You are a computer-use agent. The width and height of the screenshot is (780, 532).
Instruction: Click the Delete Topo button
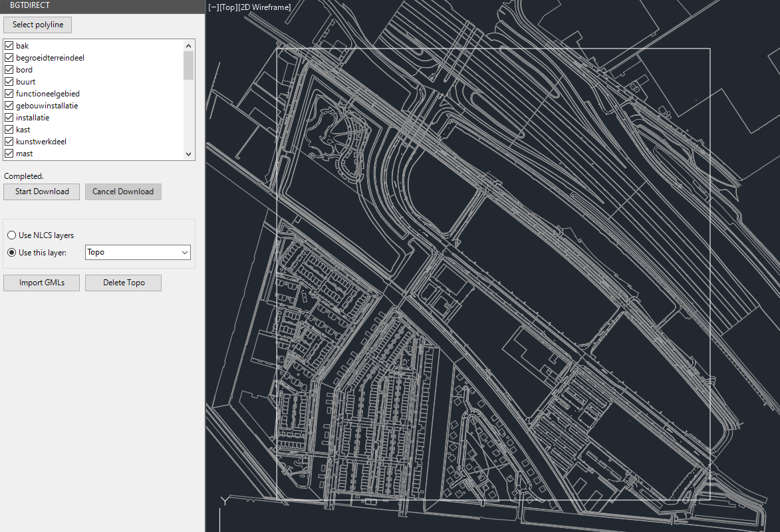click(x=124, y=283)
